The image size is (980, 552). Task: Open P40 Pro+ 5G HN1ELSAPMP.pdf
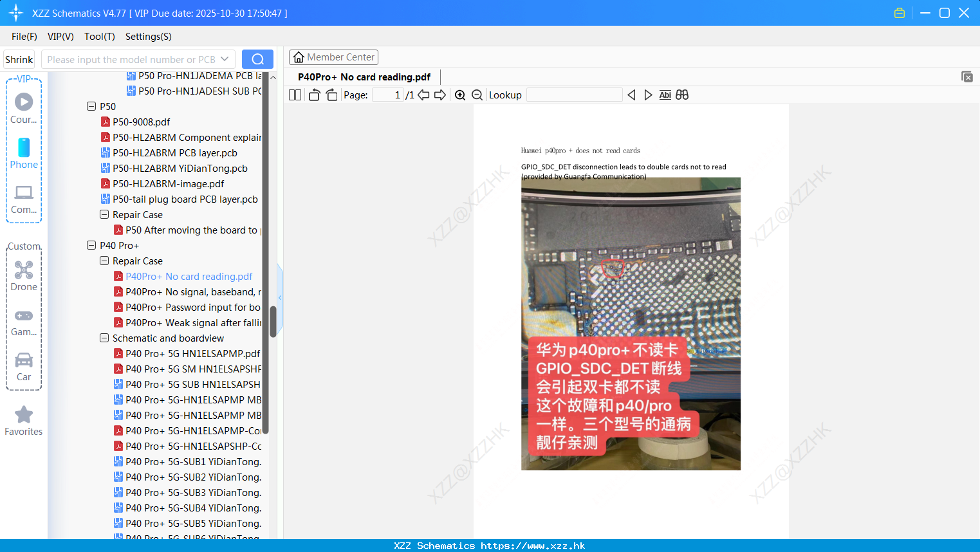tap(187, 354)
